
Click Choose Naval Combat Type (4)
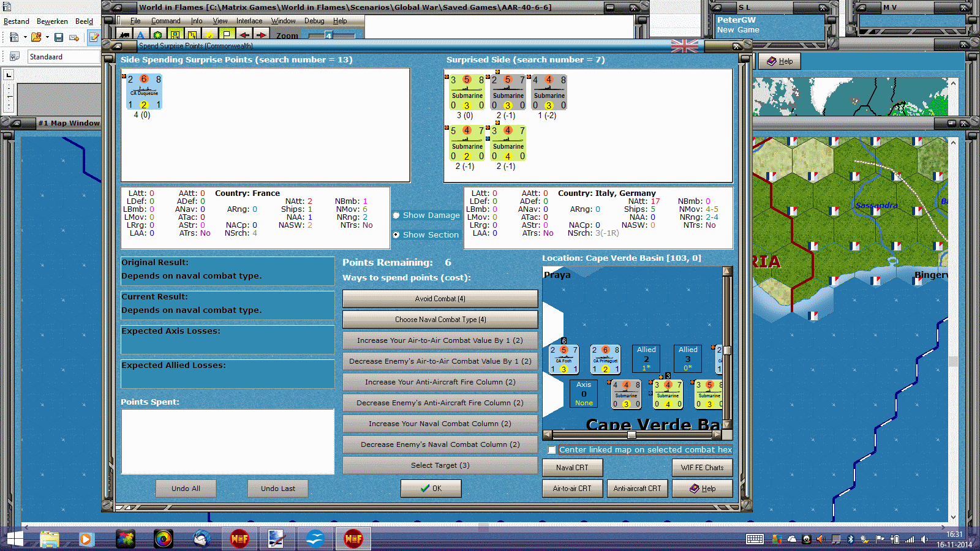click(440, 320)
